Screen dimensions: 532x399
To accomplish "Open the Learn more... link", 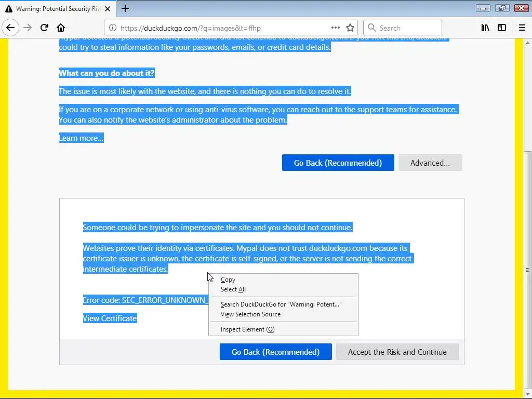I will click(x=81, y=138).
